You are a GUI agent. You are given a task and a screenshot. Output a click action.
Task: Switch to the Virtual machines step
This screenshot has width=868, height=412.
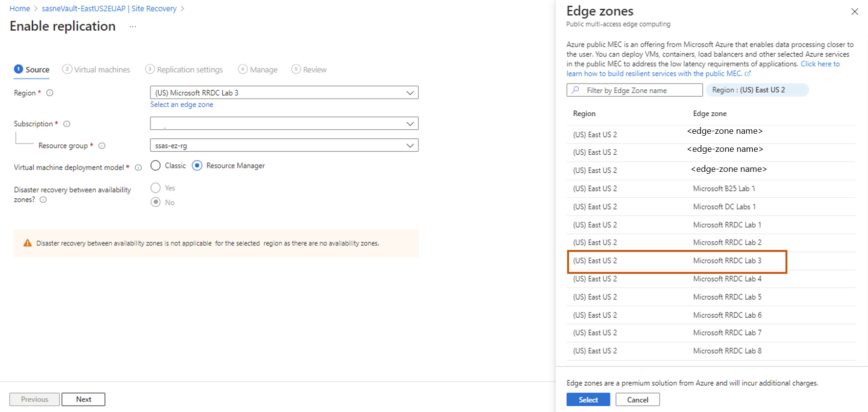pos(96,69)
